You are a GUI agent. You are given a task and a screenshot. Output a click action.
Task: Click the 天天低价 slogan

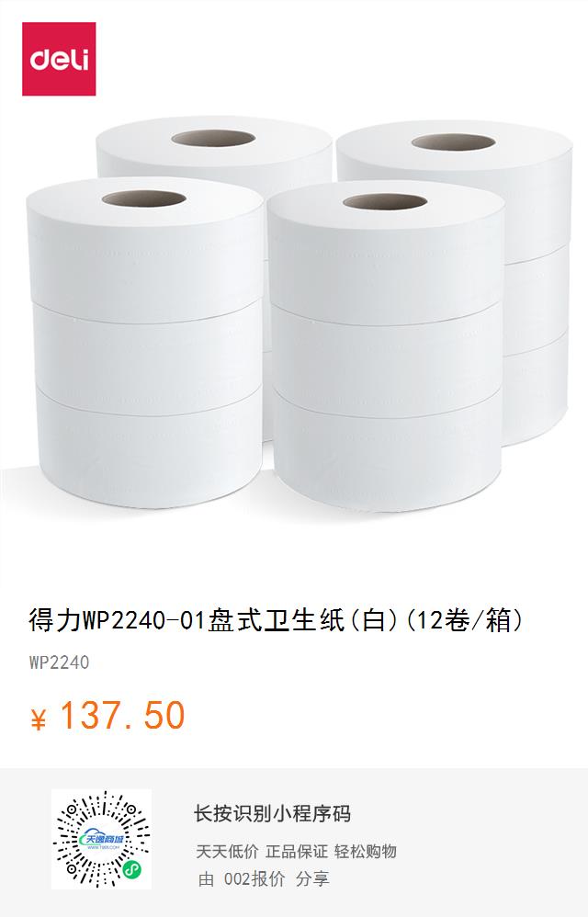(x=227, y=851)
